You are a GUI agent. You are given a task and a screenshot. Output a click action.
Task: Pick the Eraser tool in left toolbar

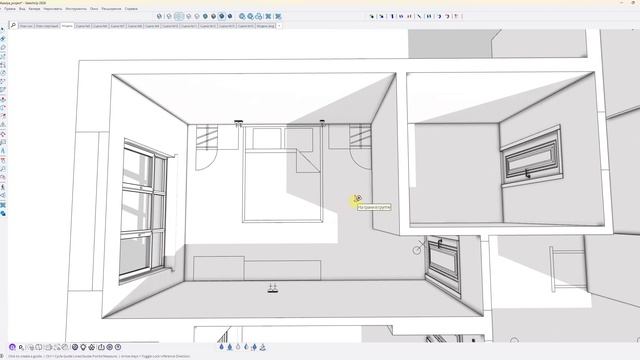coord(3,38)
